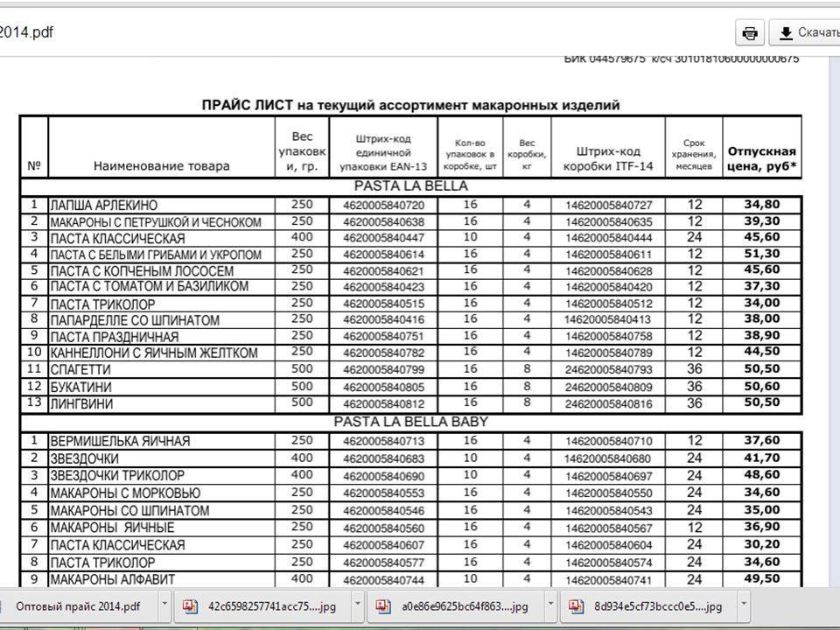Expand options arrow for Оптовый прайс 2014.pdf
The width and height of the screenshot is (840, 630).
pyautogui.click(x=165, y=604)
